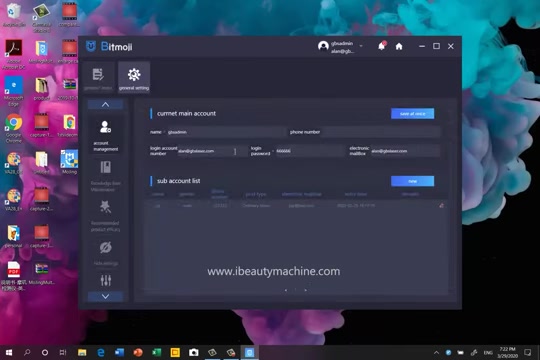Open the Windows Start menu
This screenshot has width=540, height=360.
(x=9, y=352)
